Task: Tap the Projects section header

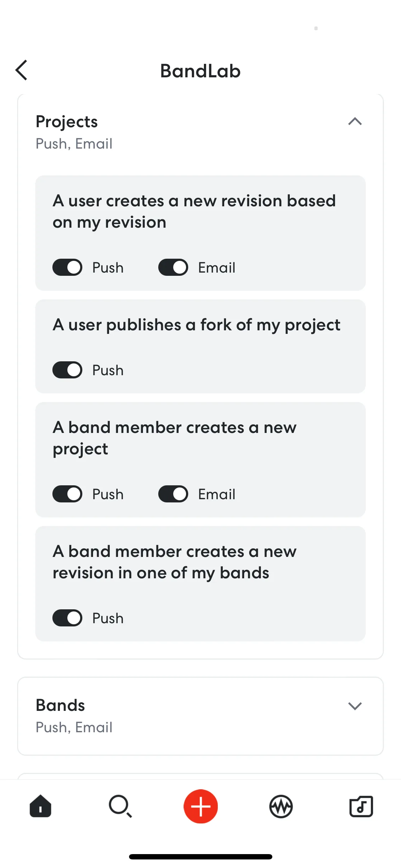Action: tap(200, 132)
